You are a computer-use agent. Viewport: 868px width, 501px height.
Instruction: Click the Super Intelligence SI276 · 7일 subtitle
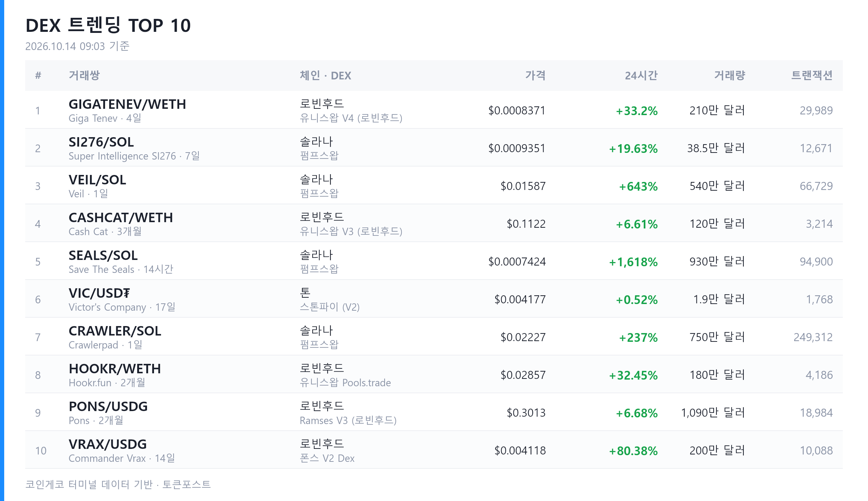134,156
